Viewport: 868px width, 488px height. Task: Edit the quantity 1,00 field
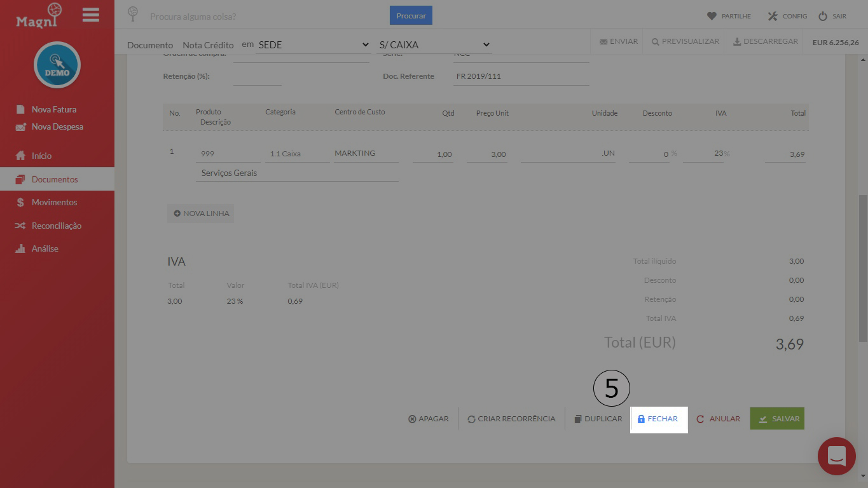433,154
